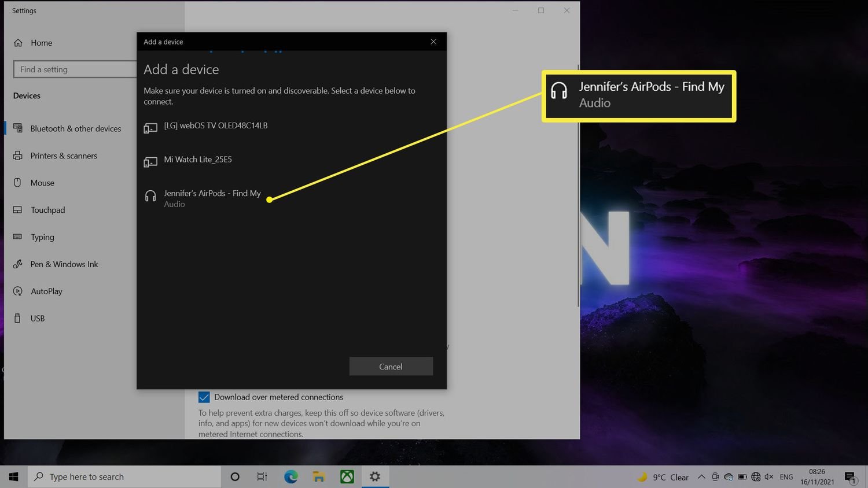Click the headphones icon for Jennifer's AirPods
Viewport: 868px width, 488px height.
click(150, 197)
